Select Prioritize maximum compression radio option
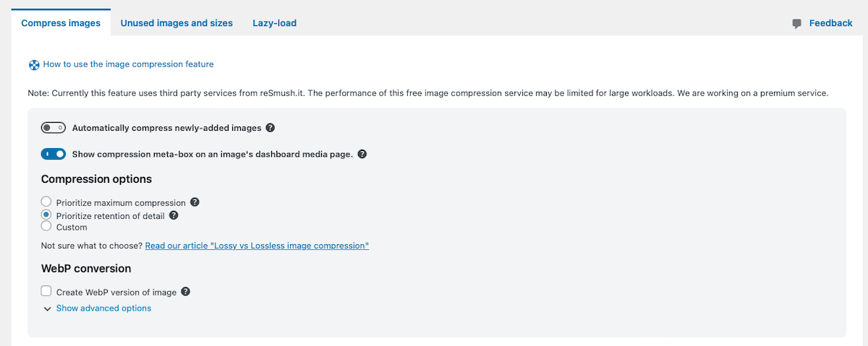The image size is (868, 346). 46,202
